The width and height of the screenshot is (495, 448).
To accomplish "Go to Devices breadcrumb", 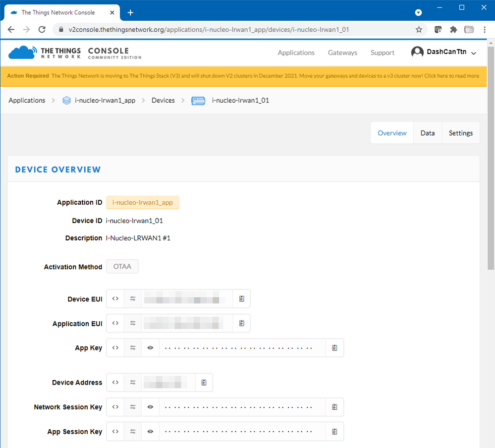I will click(163, 101).
